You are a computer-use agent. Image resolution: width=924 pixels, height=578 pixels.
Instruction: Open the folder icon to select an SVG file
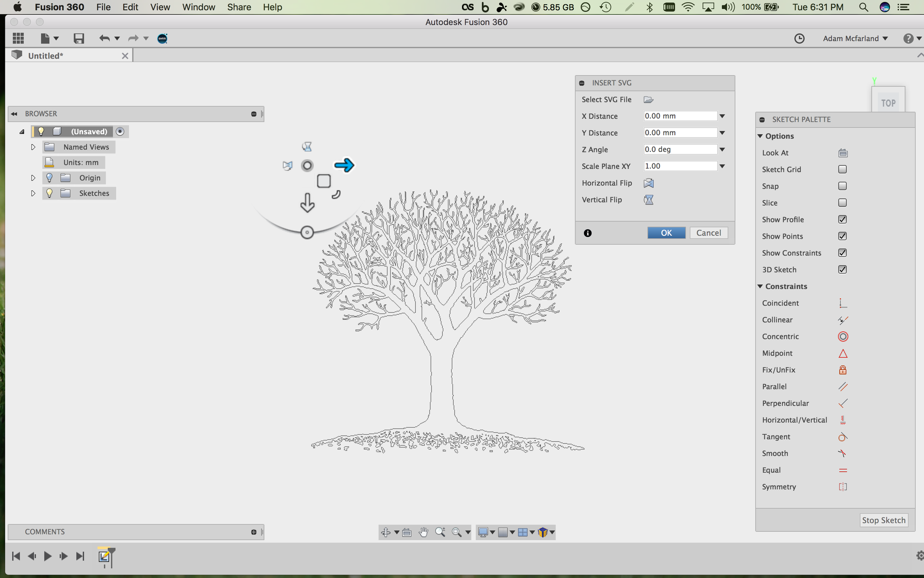point(648,99)
